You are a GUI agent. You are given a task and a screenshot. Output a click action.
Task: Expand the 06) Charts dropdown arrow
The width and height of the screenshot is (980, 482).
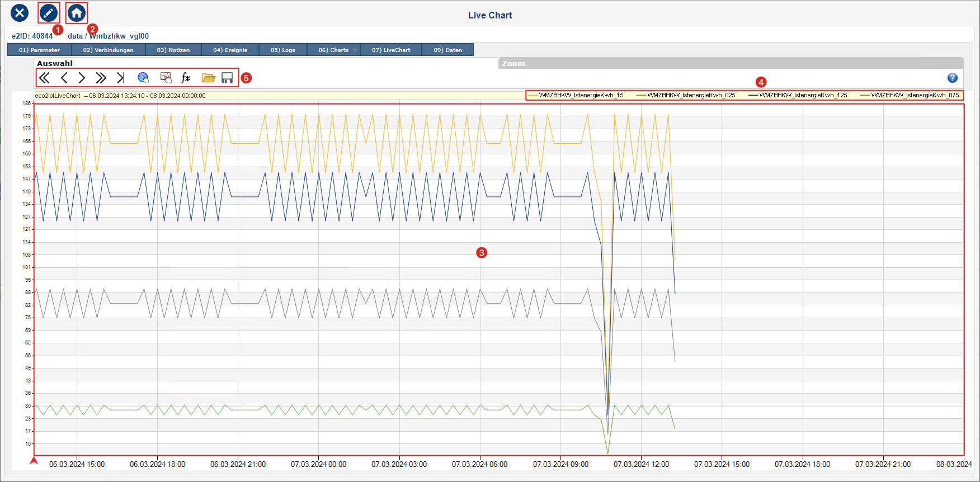point(355,50)
